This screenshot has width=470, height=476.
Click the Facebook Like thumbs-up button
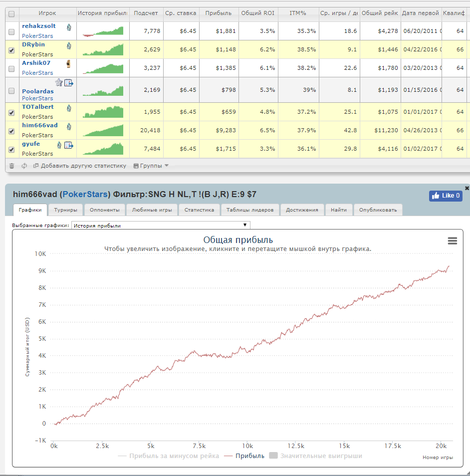(x=446, y=196)
